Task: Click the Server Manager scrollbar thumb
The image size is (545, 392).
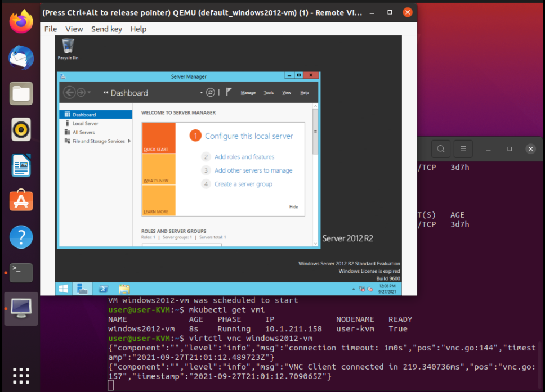Action: click(x=315, y=132)
